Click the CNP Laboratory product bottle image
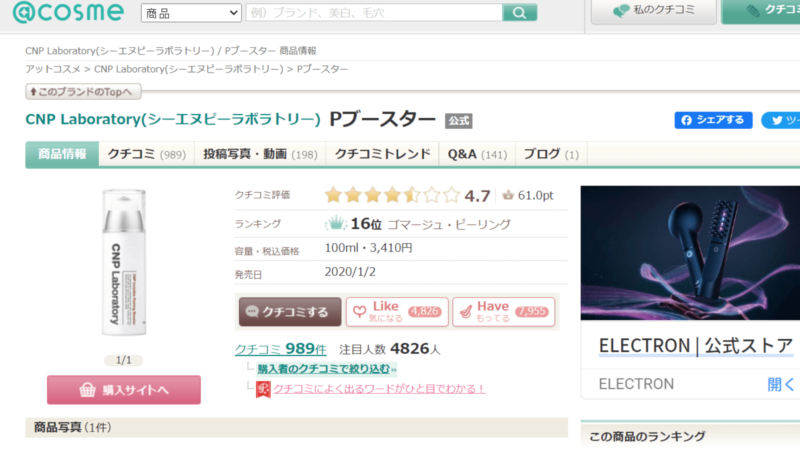 (123, 262)
